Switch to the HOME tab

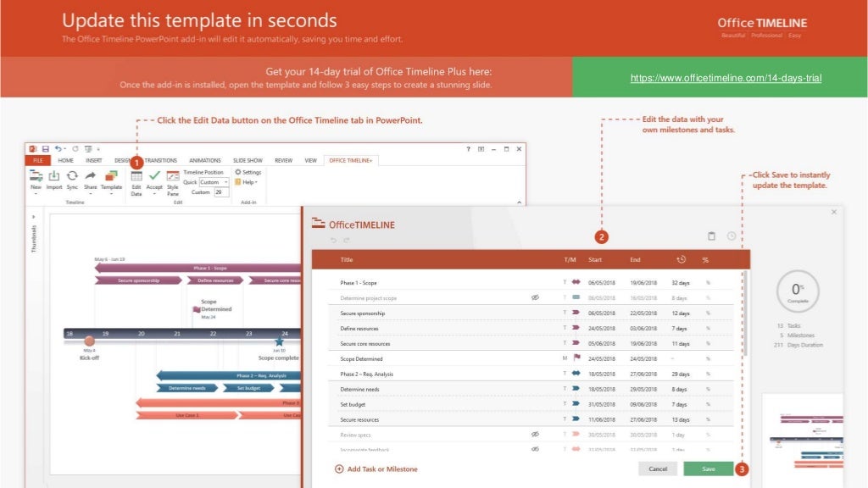pos(65,160)
